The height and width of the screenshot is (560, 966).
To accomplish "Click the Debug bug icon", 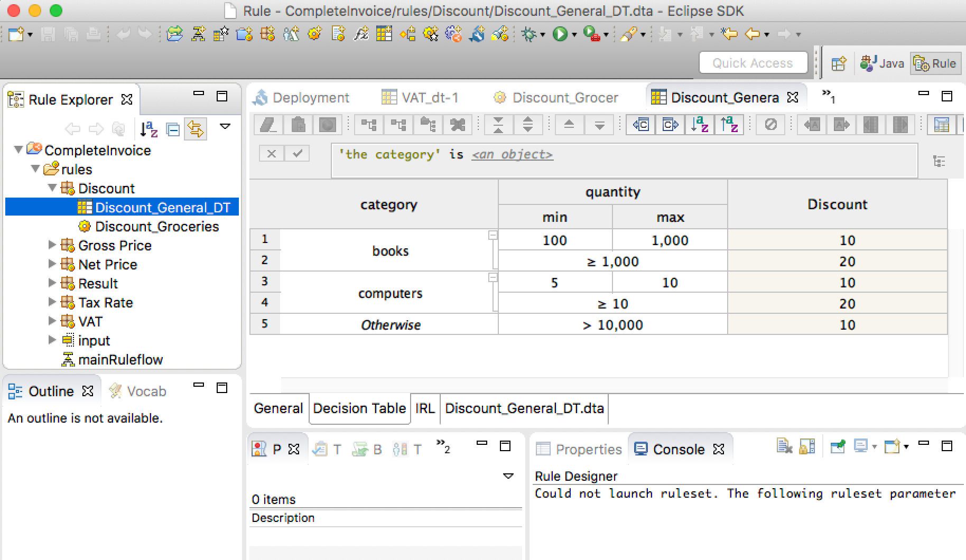I will [x=528, y=34].
